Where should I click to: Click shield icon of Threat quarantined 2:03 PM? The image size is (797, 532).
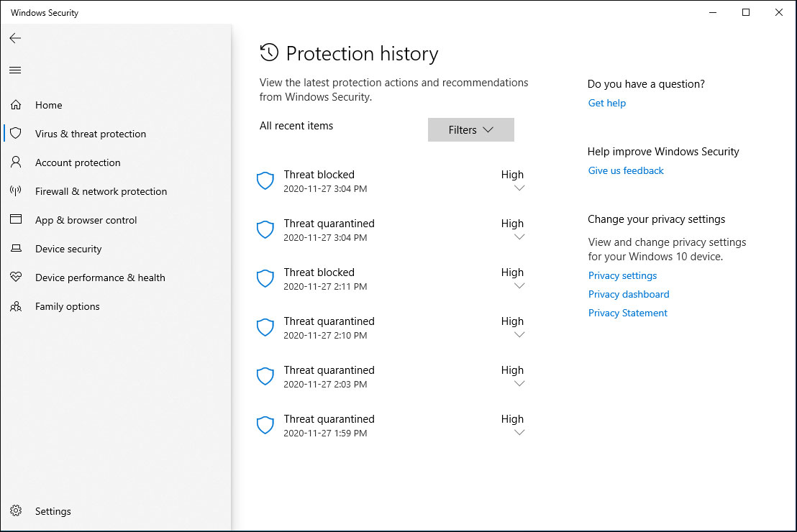265,377
